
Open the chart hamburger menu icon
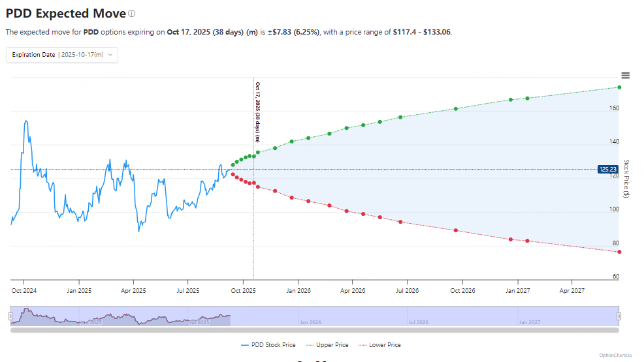[625, 76]
